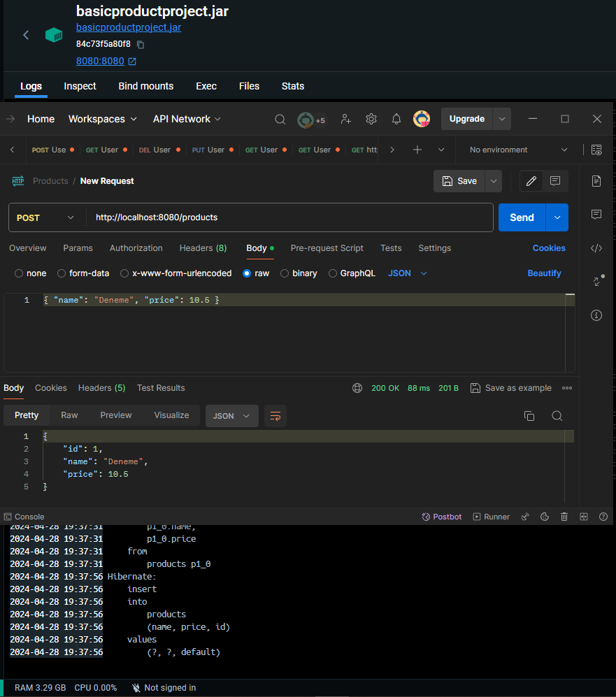Choose the none body type
This screenshot has height=697, width=616.
tap(20, 273)
